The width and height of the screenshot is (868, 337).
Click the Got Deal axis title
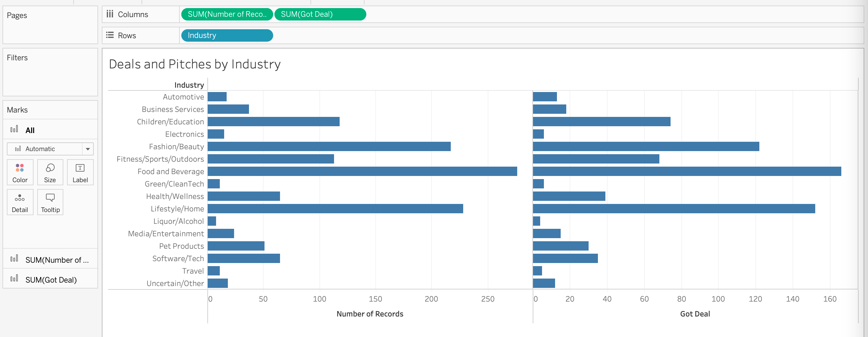694,314
